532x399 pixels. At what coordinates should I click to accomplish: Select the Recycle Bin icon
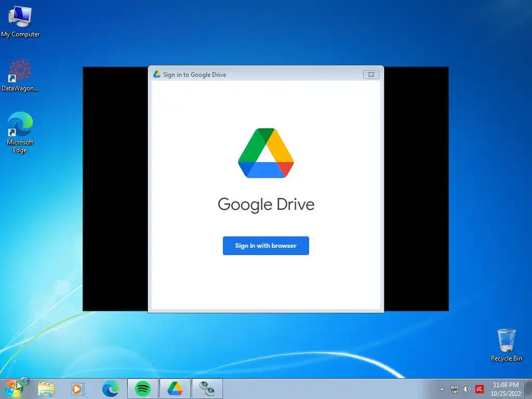[506, 345]
